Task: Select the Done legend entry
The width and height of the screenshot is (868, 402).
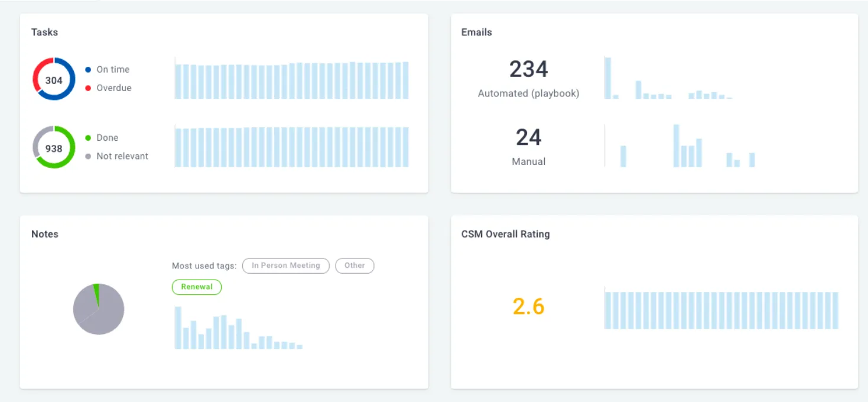Action: [x=102, y=138]
